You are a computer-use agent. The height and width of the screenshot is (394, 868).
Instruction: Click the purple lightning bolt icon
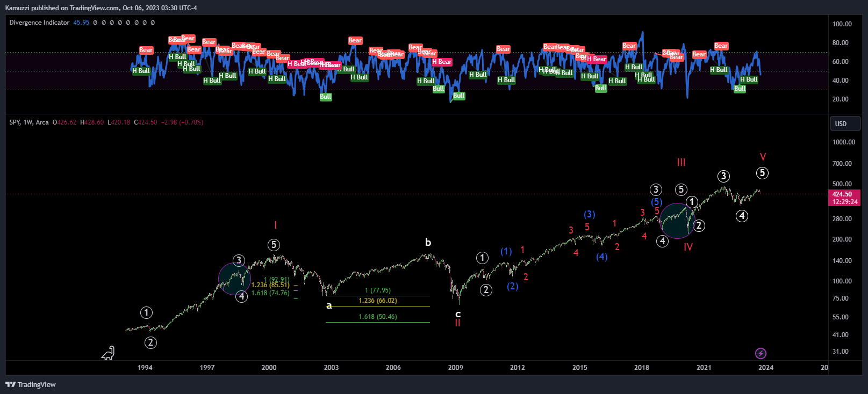[x=761, y=353]
